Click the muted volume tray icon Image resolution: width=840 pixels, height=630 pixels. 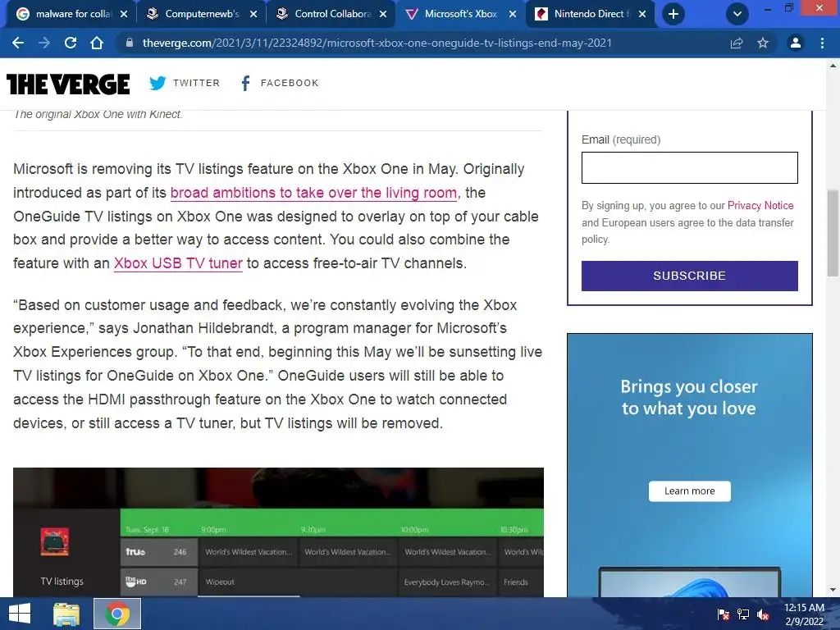[763, 614]
